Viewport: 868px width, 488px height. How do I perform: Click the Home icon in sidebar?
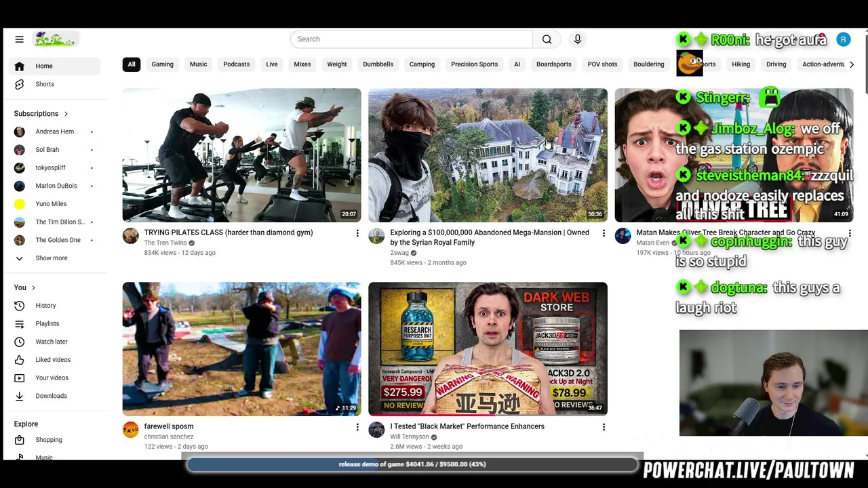click(x=20, y=66)
